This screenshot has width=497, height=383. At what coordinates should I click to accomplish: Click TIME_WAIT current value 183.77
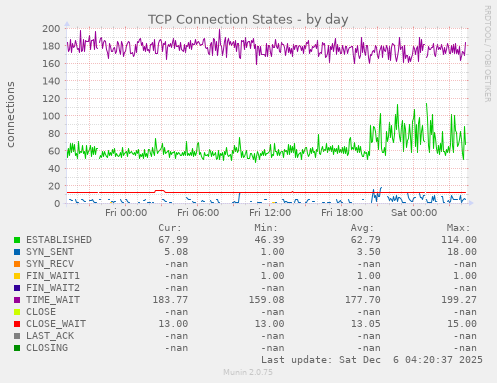point(170,300)
